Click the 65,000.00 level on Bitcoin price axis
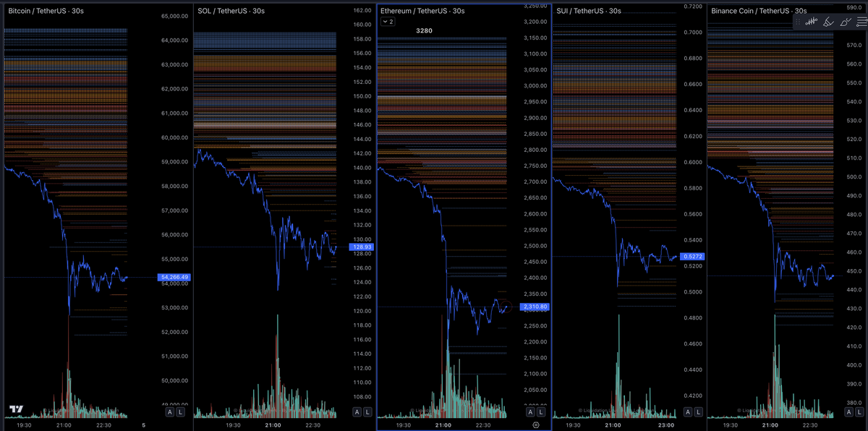The height and width of the screenshot is (431, 868). pyautogui.click(x=174, y=16)
